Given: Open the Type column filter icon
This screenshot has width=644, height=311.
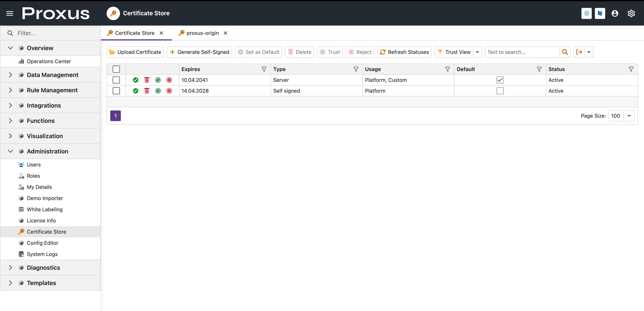Looking at the screenshot, I should point(356,69).
